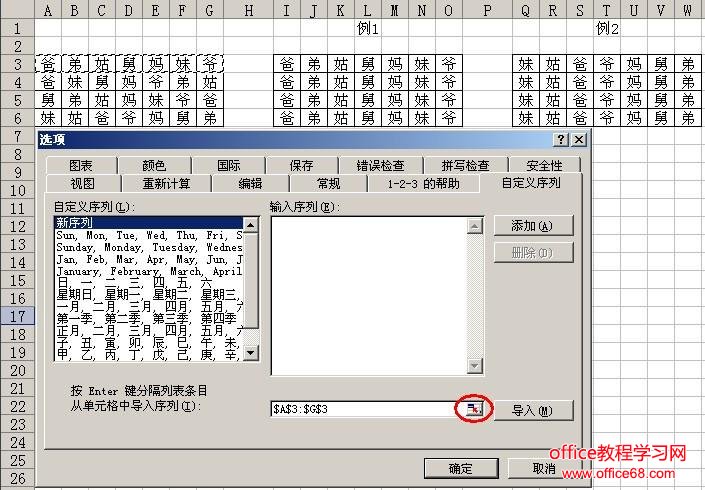
Task: Click the $A$3:$G$3 import range field
Action: [369, 409]
